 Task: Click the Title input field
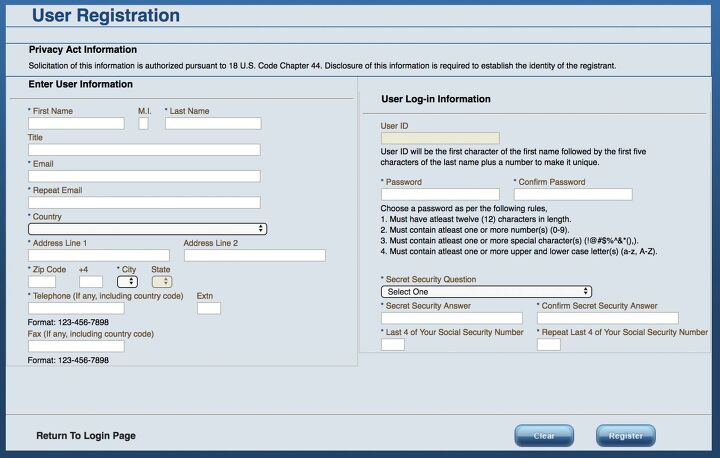pos(144,150)
